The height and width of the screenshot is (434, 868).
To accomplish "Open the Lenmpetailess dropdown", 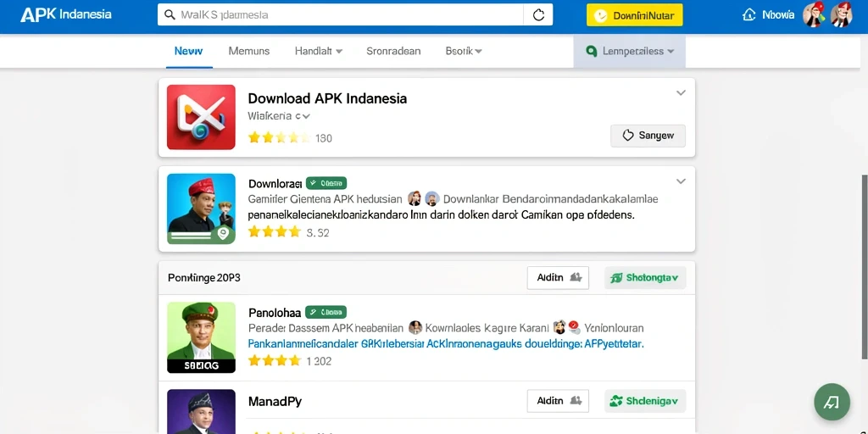I will pyautogui.click(x=630, y=52).
